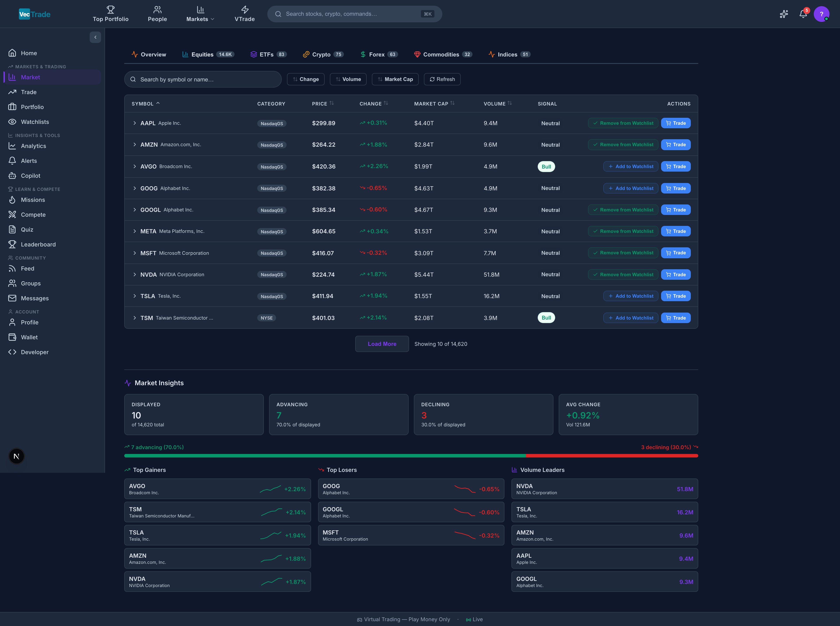Viewport: 840px width, 626px height.
Task: Click the round N badge at bottom left
Action: pos(16,456)
